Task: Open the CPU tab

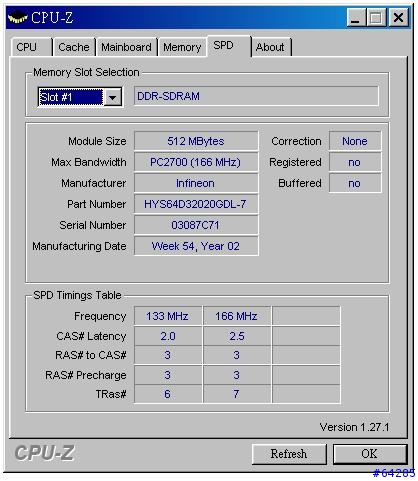Action: tap(32, 47)
